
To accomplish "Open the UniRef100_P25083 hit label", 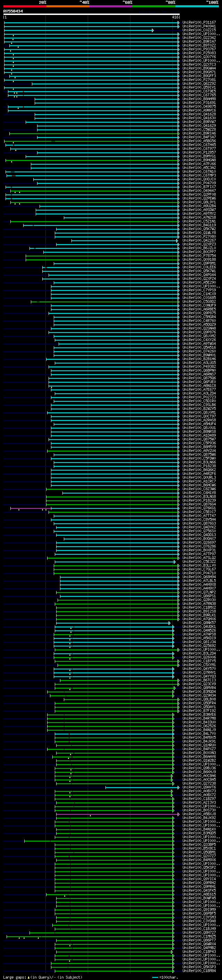I will point(199,53).
